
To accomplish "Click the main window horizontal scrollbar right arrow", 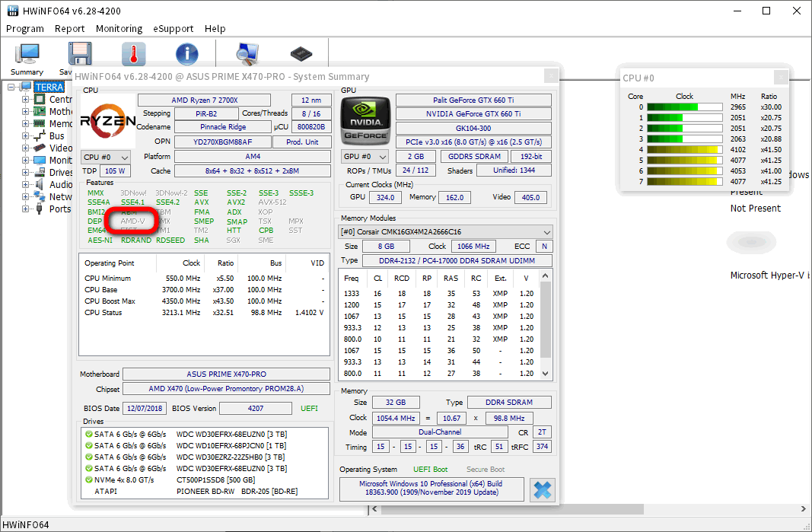I will point(803,509).
